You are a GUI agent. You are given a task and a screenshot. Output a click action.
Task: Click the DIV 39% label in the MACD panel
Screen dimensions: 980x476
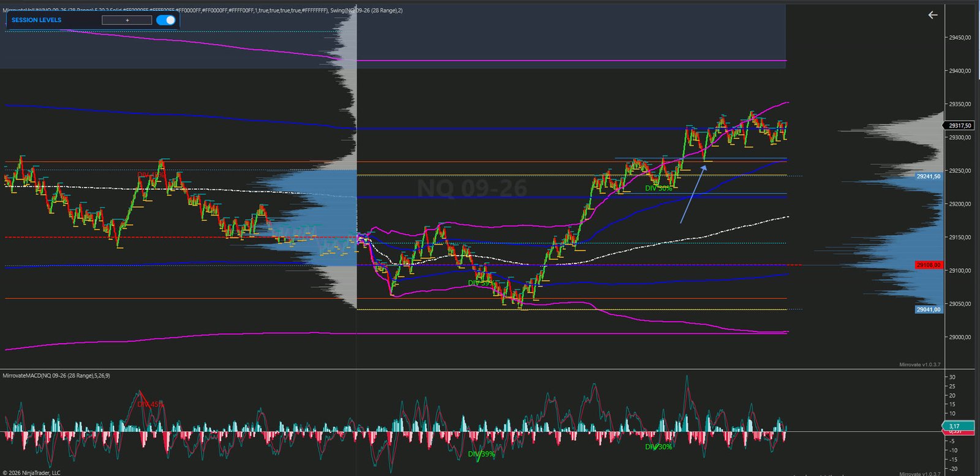point(481,454)
